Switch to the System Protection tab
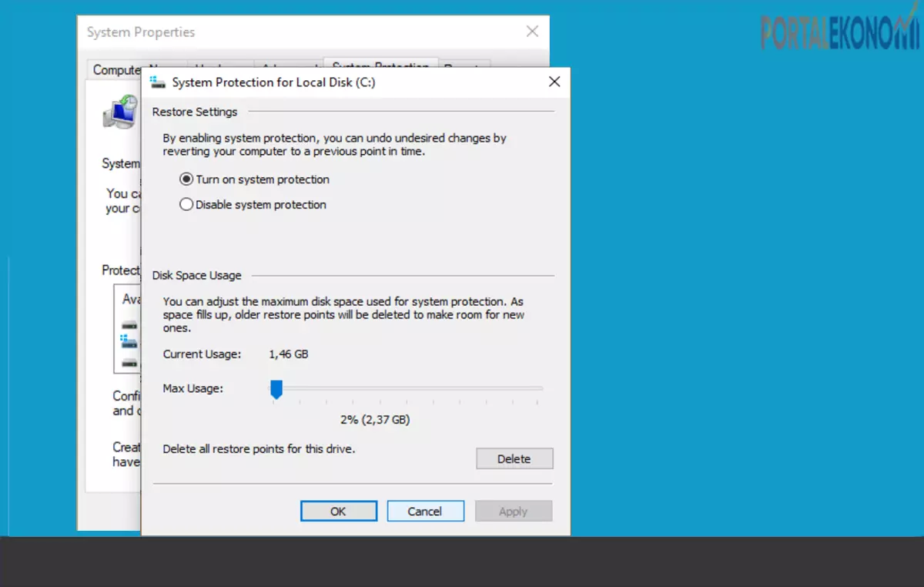The width and height of the screenshot is (924, 587). [x=380, y=65]
